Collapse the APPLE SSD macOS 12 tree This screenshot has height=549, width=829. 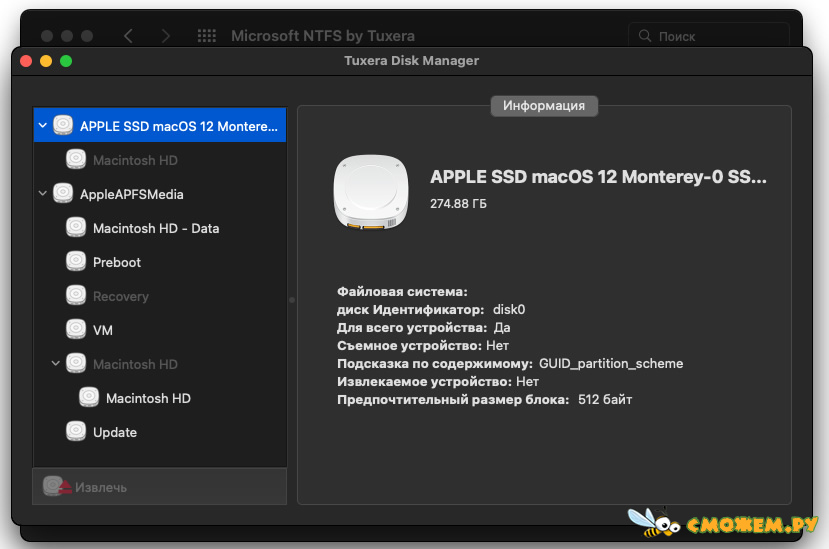[43, 125]
